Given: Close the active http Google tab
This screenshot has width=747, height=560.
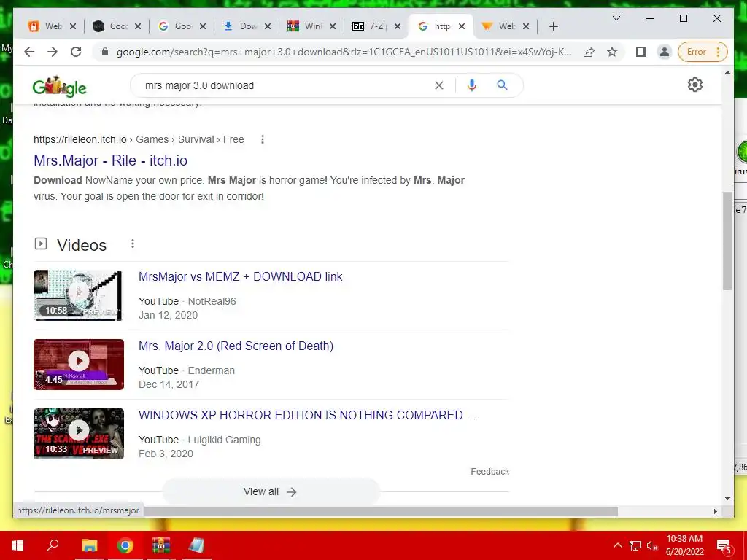Looking at the screenshot, I should [462, 27].
